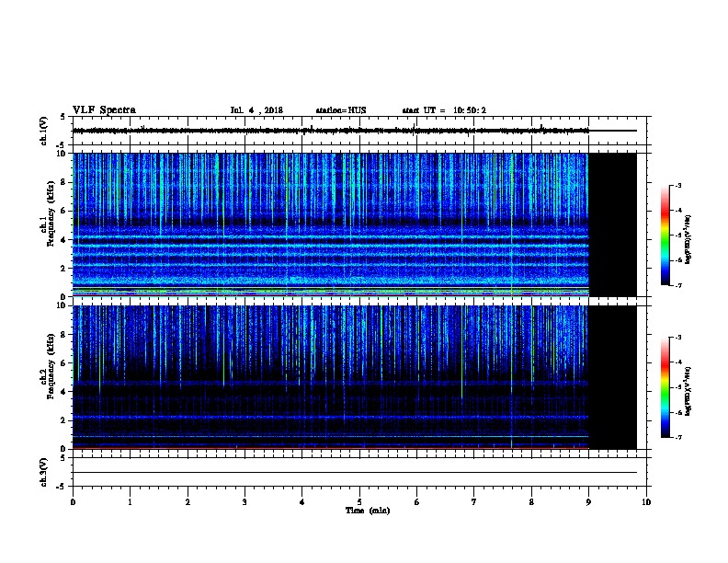728x563 pixels.
Task: Click time axis tick label "4"
Action: (302, 502)
